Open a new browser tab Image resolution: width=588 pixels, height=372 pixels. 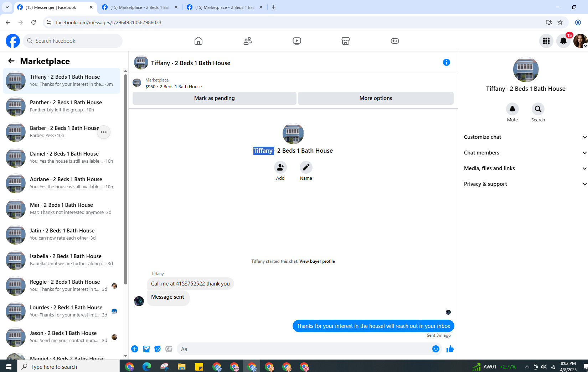coord(274,7)
